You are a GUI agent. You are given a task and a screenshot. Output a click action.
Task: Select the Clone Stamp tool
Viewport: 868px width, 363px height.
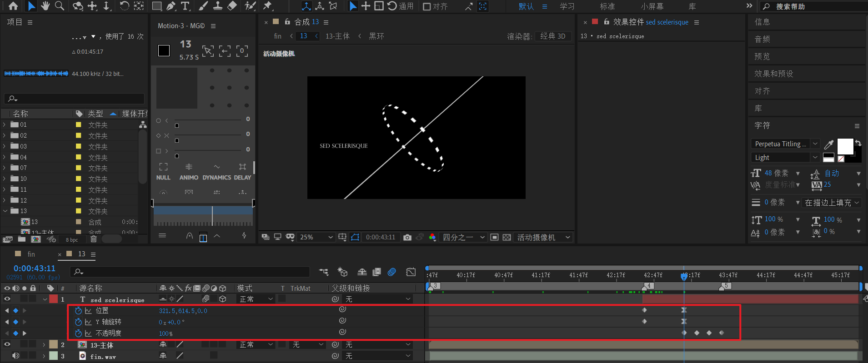(218, 6)
